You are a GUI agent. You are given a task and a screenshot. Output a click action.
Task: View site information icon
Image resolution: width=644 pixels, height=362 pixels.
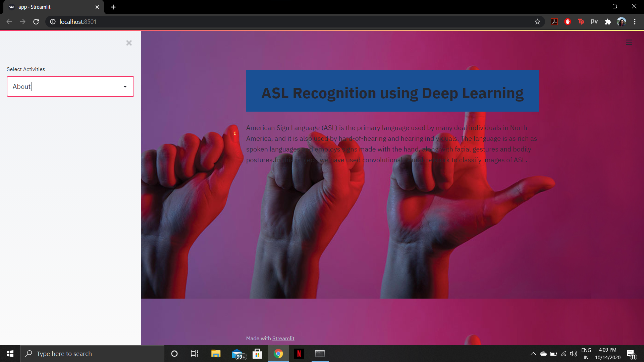[53, 22]
